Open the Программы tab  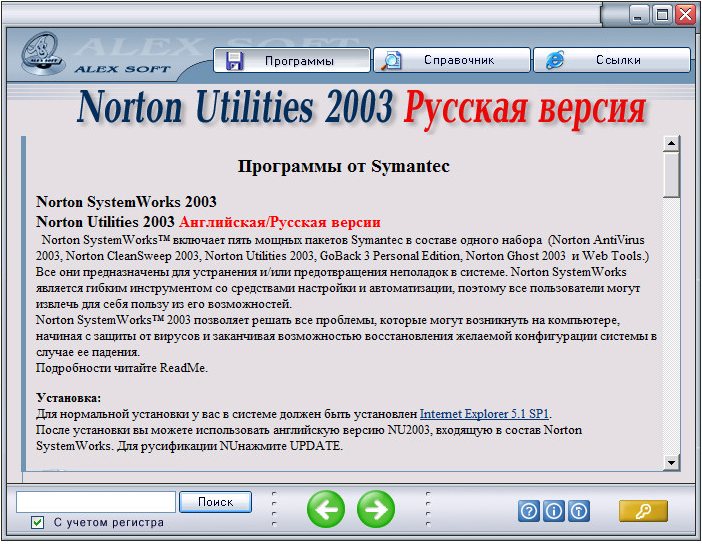click(292, 60)
